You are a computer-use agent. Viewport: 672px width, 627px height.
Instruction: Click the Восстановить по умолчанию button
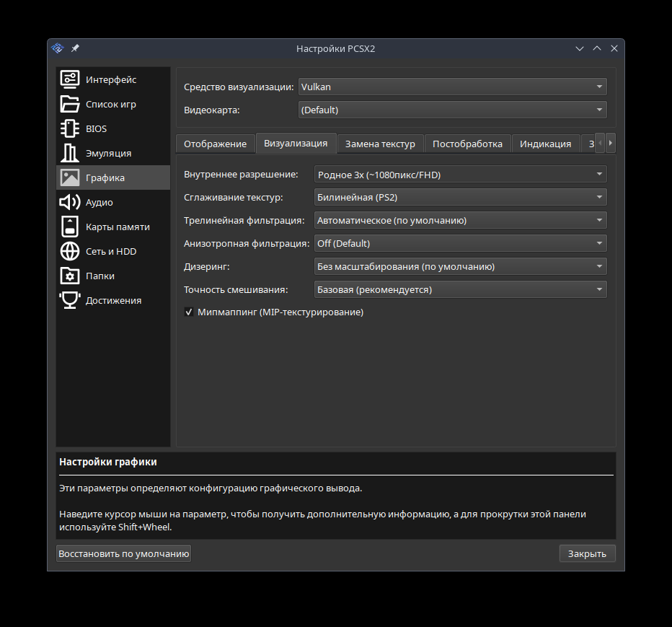pyautogui.click(x=123, y=553)
